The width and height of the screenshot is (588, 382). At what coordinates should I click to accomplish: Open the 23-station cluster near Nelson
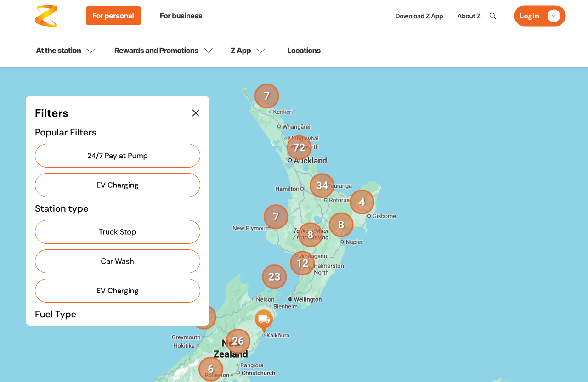point(274,277)
